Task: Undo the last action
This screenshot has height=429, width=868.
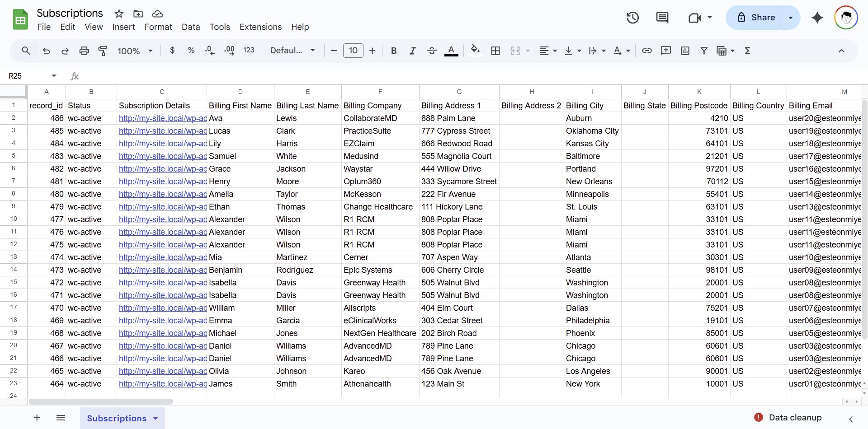Action: [46, 51]
